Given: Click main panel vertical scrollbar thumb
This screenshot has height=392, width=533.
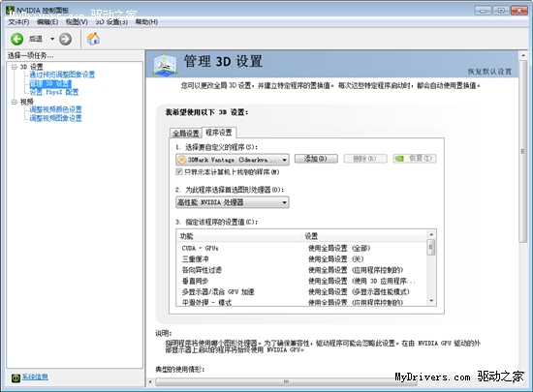Looking at the screenshot, I should (x=523, y=151).
